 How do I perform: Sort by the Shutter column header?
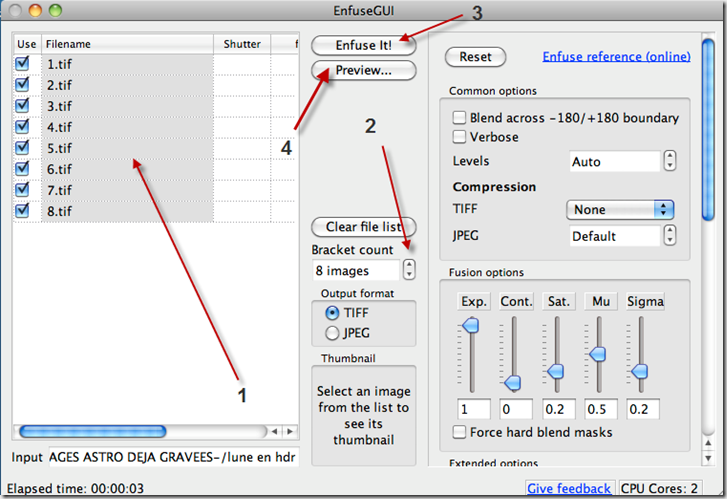point(242,44)
